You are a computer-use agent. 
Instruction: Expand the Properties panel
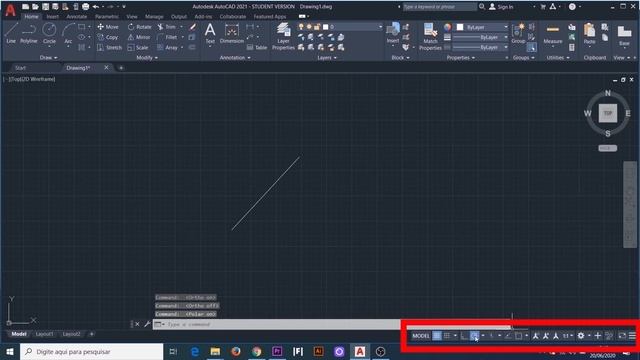[461, 58]
